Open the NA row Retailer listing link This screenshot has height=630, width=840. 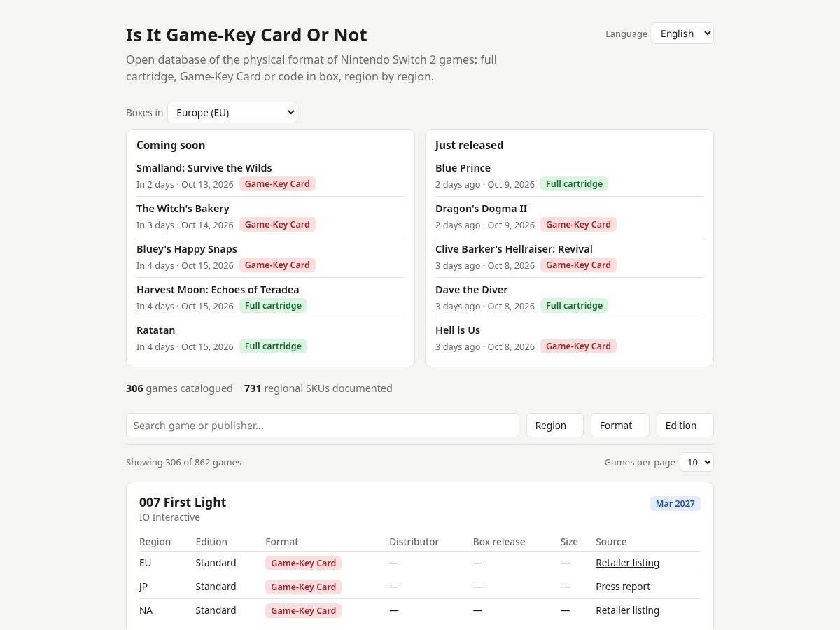[627, 610]
